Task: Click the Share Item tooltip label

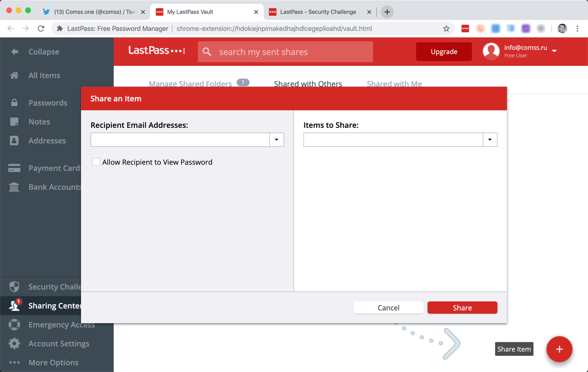Action: pos(514,349)
